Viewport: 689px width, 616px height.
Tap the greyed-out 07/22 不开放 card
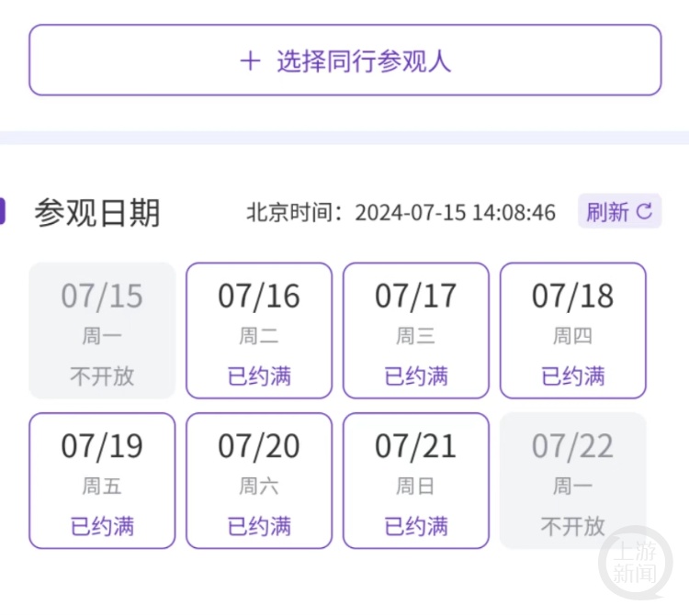tap(572, 480)
